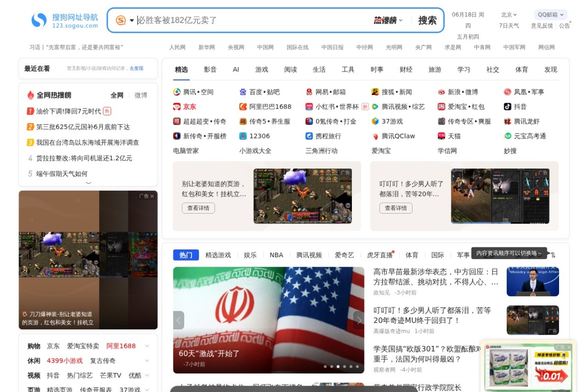Viewport: 588px width, 392px height.
Task: Click the 去发现 link in 最近在看
Action: [137, 69]
